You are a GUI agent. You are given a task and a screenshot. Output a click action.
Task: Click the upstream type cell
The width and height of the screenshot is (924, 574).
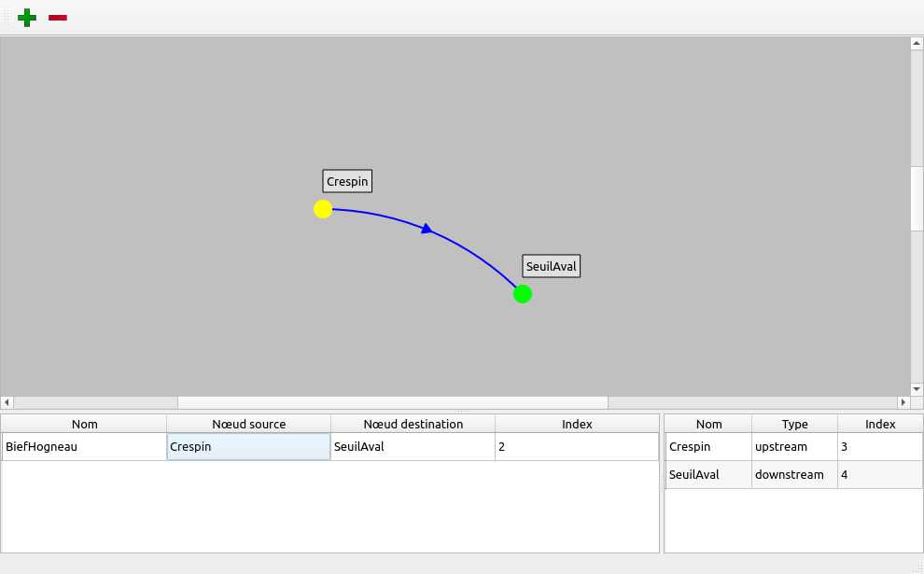(794, 447)
